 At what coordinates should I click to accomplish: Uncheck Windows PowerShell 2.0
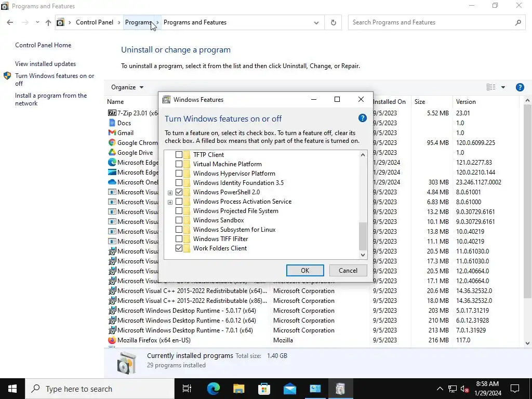coord(179,192)
